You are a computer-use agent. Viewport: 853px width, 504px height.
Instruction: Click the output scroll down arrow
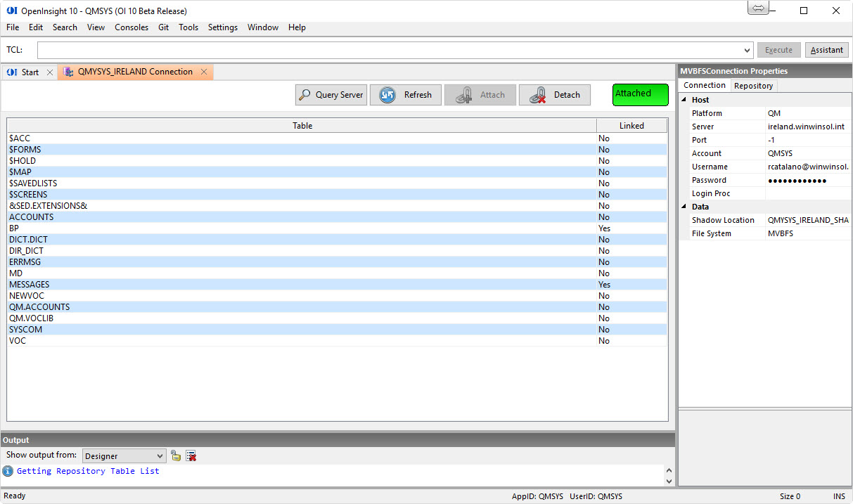[x=669, y=481]
